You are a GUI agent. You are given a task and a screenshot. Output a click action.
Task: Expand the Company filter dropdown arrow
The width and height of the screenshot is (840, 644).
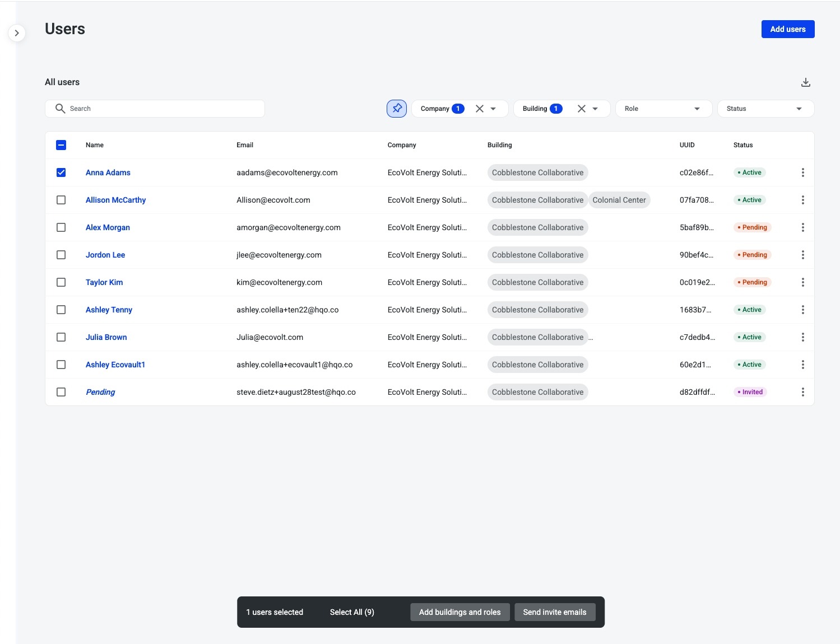(x=493, y=109)
